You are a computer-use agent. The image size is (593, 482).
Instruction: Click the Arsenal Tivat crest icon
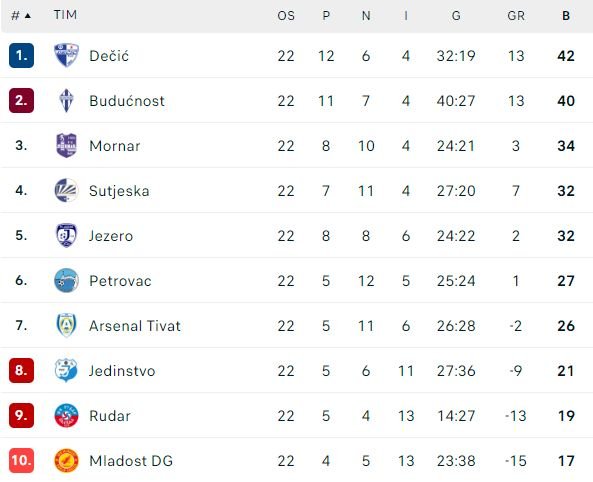[66, 325]
